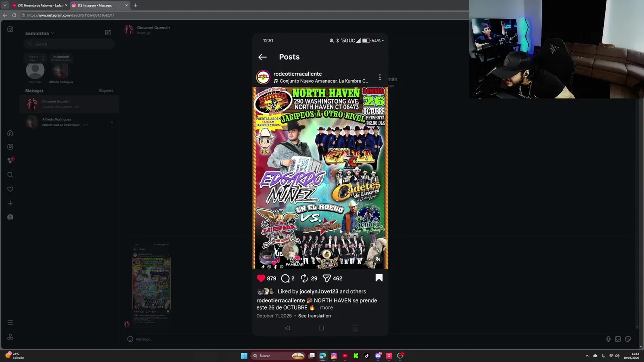644x362 pixels.
Task: Click the browser address bar URL
Action: [x=70, y=15]
